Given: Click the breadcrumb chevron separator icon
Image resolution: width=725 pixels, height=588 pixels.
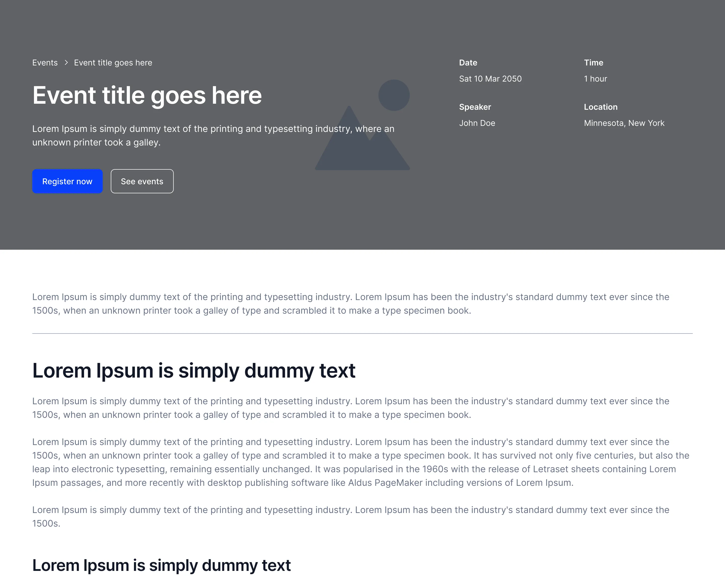Looking at the screenshot, I should (x=66, y=63).
